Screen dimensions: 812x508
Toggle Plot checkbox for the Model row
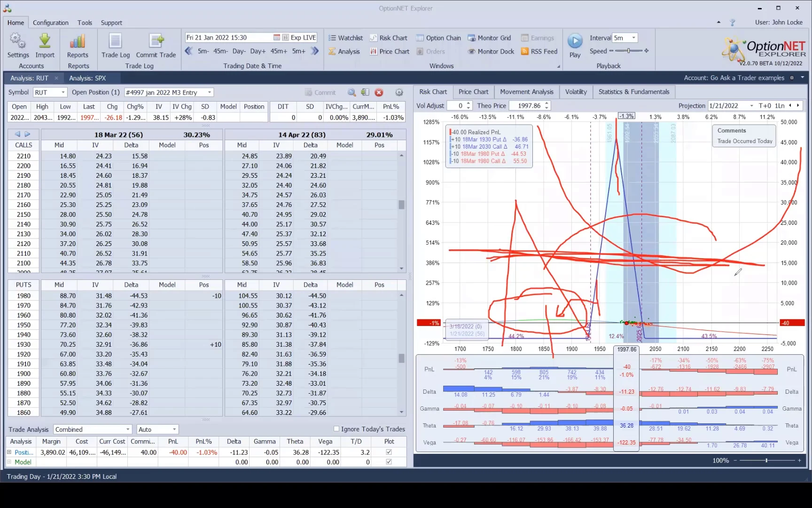[389, 462]
